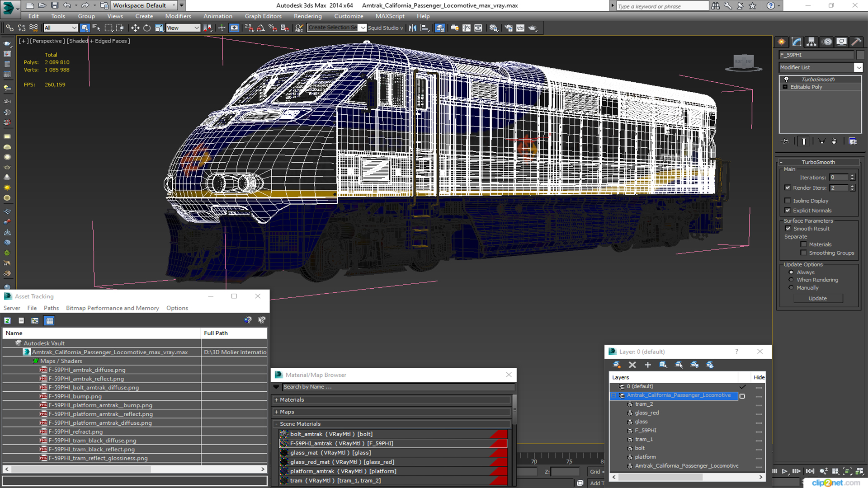Enable the Isoline Display checkbox

coord(788,201)
